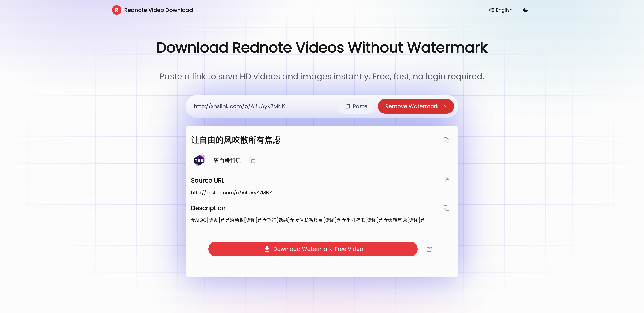Select the video title 让自由的风吹散所有焦虑
Screen dimensions: 644x313
236,140
